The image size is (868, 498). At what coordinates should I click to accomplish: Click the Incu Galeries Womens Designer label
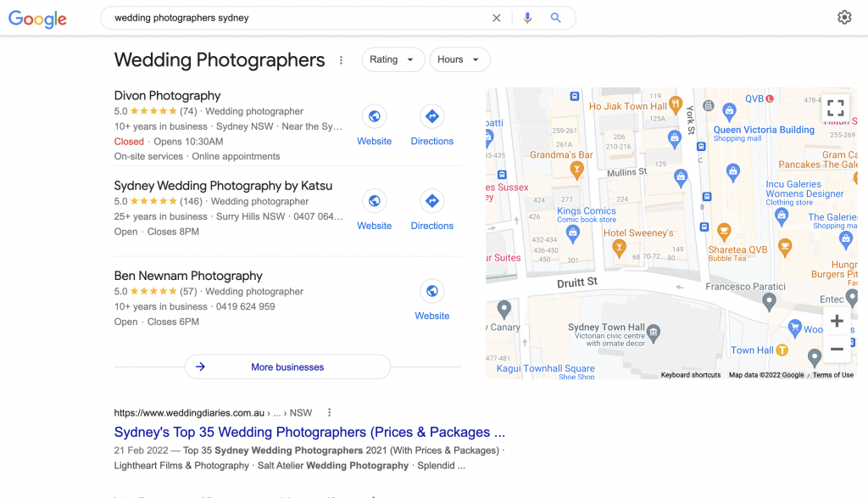click(804, 189)
